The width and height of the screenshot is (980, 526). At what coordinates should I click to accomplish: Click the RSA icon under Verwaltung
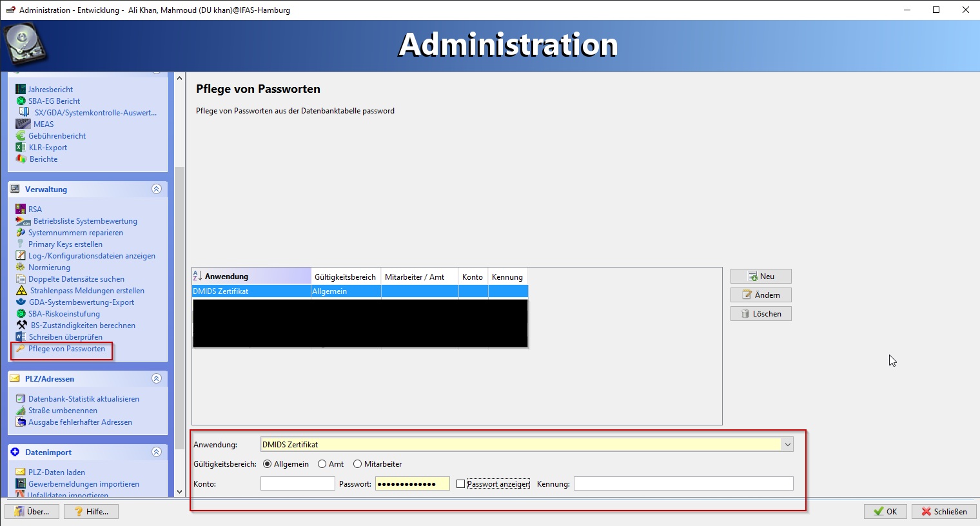tap(21, 209)
